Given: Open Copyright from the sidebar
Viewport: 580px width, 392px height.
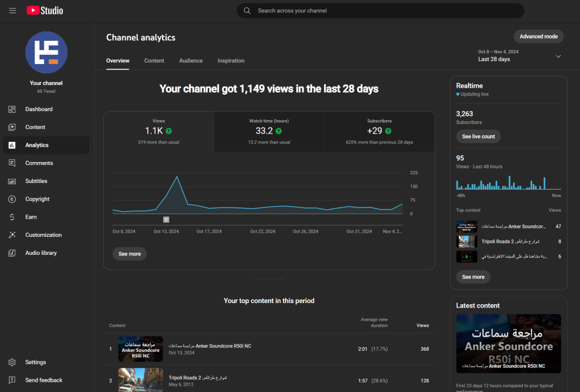Looking at the screenshot, I should pos(46,199).
